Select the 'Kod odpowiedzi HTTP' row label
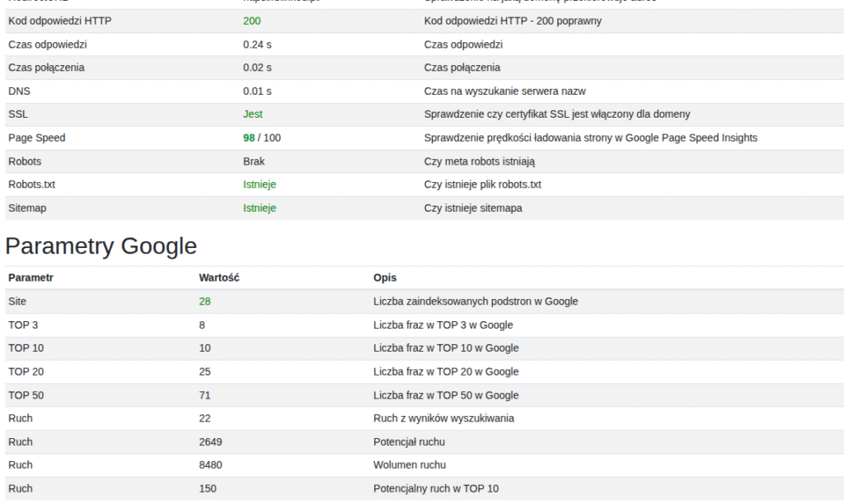 tap(59, 21)
